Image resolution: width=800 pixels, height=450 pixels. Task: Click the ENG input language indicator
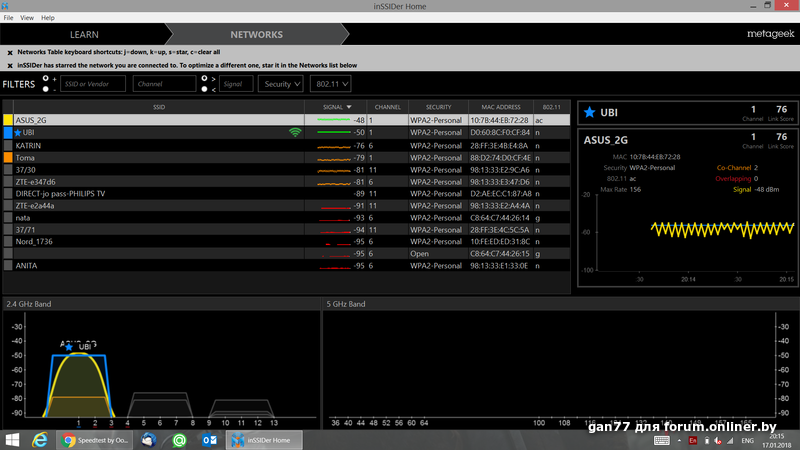pyautogui.click(x=747, y=440)
